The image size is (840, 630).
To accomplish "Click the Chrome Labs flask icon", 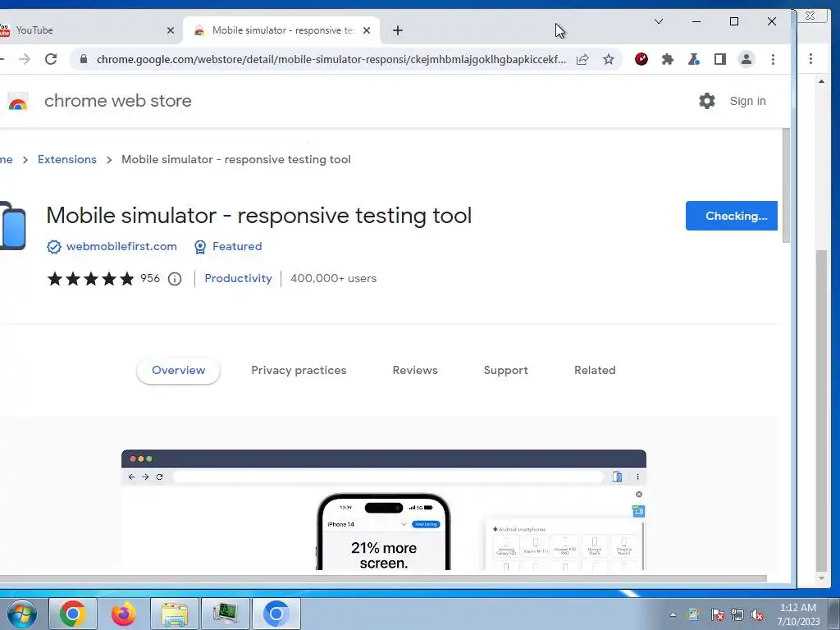I will tap(694, 59).
